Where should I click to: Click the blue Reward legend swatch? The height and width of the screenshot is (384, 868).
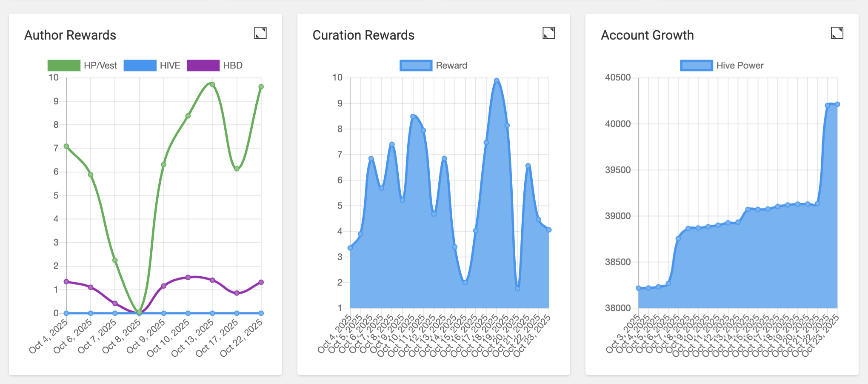(416, 66)
